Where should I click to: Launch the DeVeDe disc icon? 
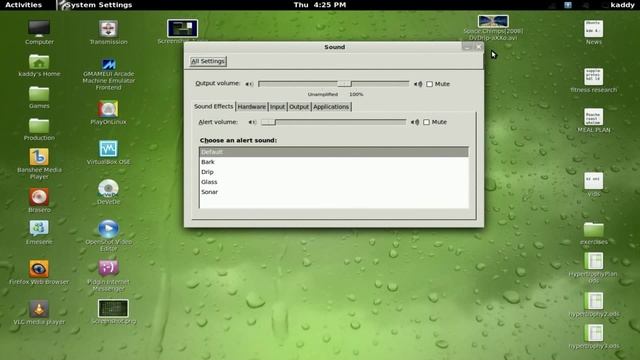click(108, 189)
